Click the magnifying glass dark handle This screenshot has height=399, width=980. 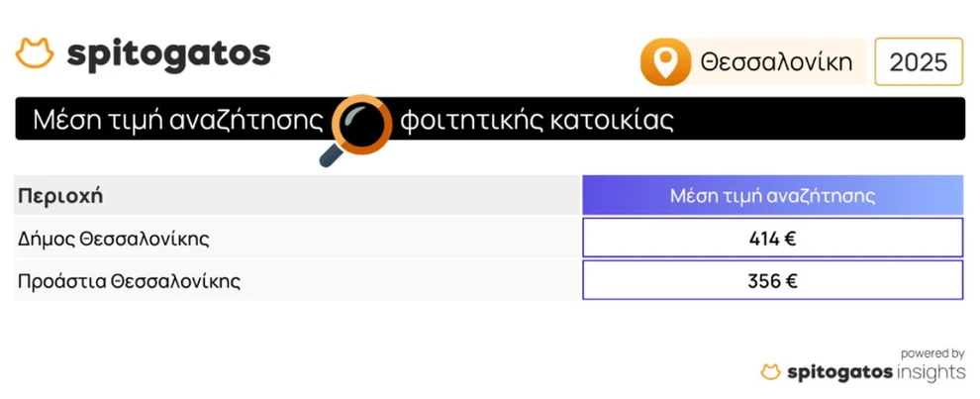pyautogui.click(x=331, y=155)
